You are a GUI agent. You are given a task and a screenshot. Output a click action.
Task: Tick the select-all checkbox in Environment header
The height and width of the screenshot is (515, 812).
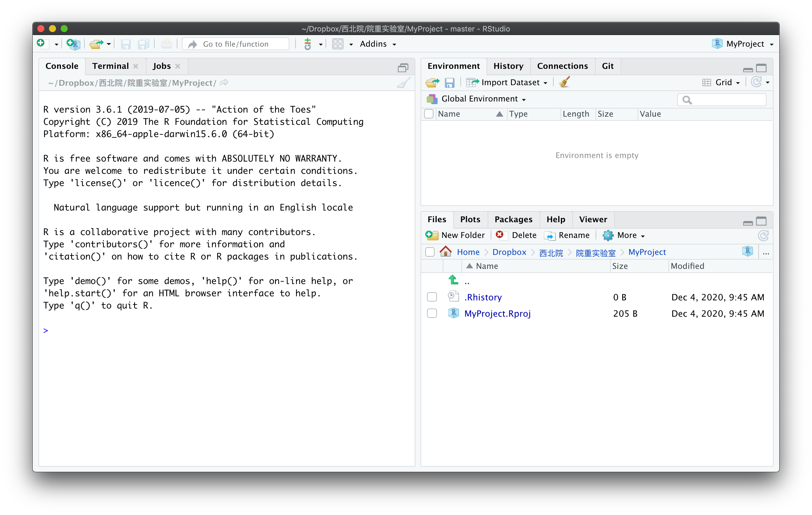tap(428, 114)
